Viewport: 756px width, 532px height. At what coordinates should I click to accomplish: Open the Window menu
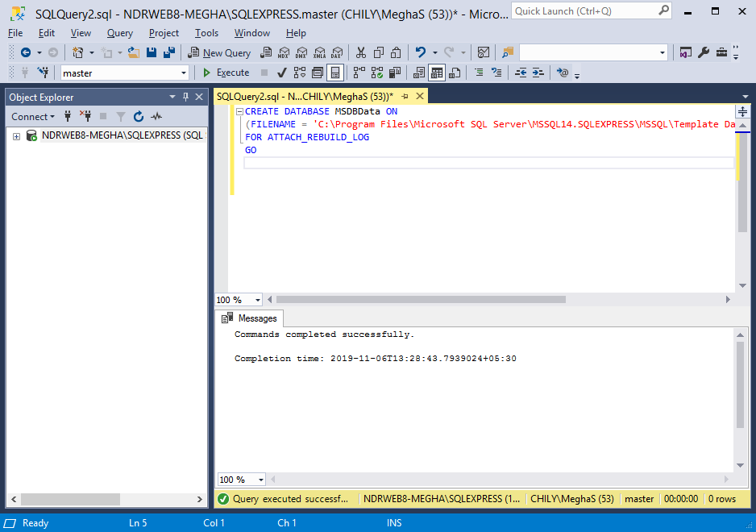[251, 33]
